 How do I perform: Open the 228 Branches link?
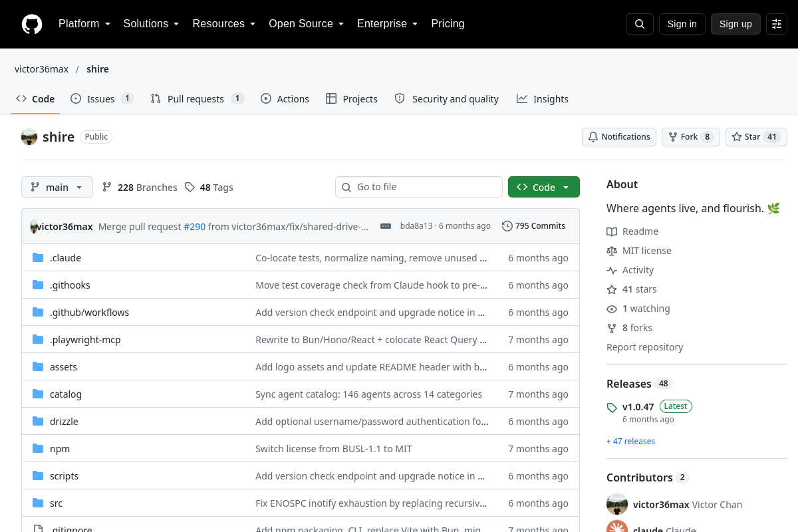pos(140,188)
